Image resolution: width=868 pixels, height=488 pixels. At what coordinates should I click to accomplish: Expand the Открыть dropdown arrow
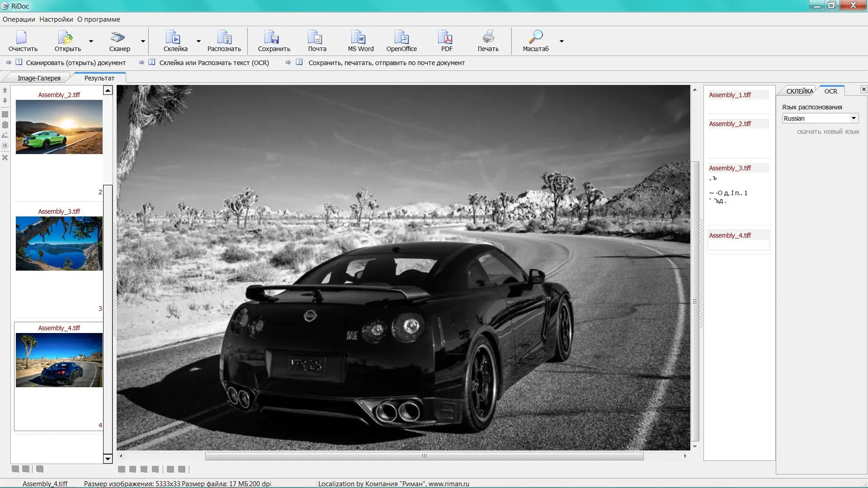[x=91, y=41]
